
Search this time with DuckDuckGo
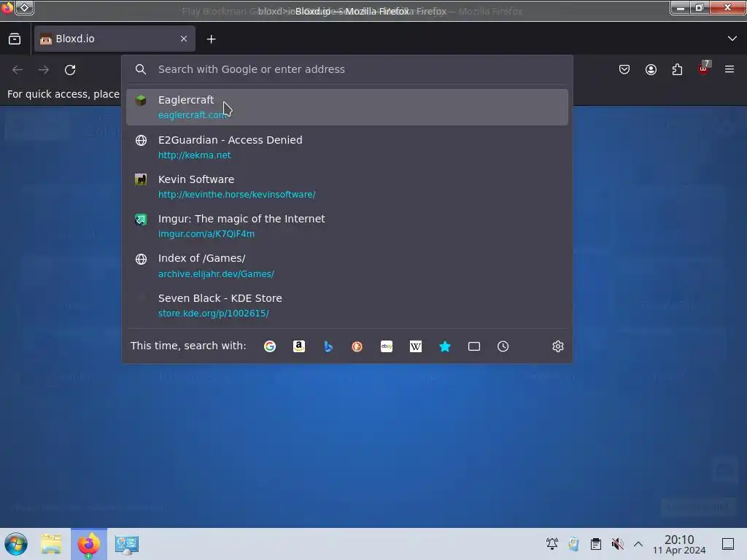(x=357, y=346)
